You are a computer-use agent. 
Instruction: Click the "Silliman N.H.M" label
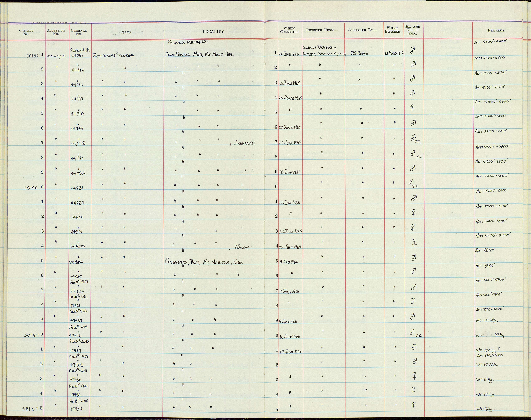click(x=80, y=50)
